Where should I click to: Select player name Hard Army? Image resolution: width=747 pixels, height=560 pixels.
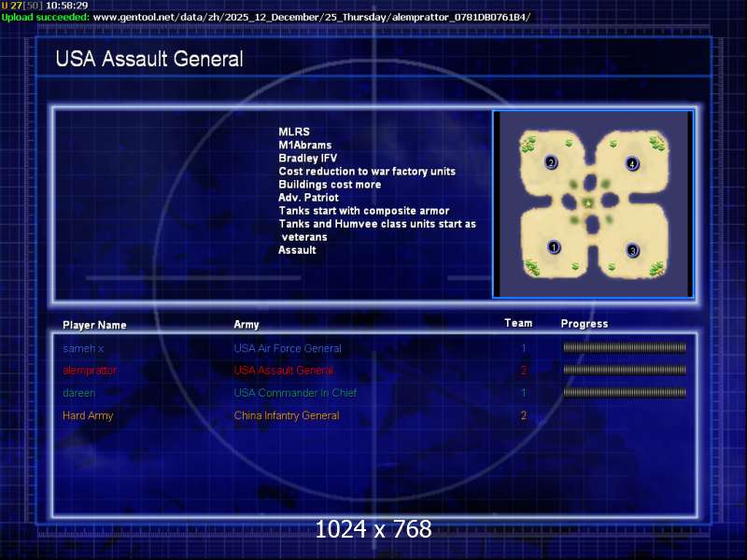(88, 415)
